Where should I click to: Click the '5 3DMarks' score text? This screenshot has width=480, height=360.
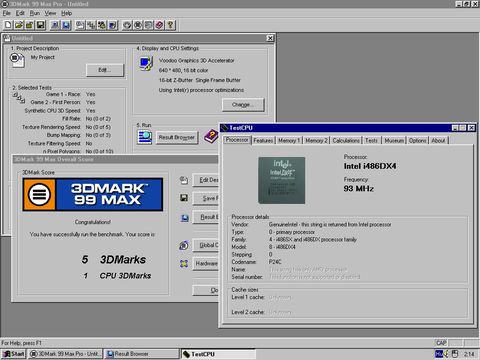[114, 260]
